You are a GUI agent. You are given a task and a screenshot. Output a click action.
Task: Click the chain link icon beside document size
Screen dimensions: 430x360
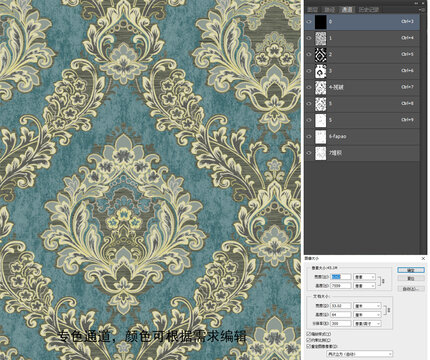pyautogui.click(x=388, y=310)
